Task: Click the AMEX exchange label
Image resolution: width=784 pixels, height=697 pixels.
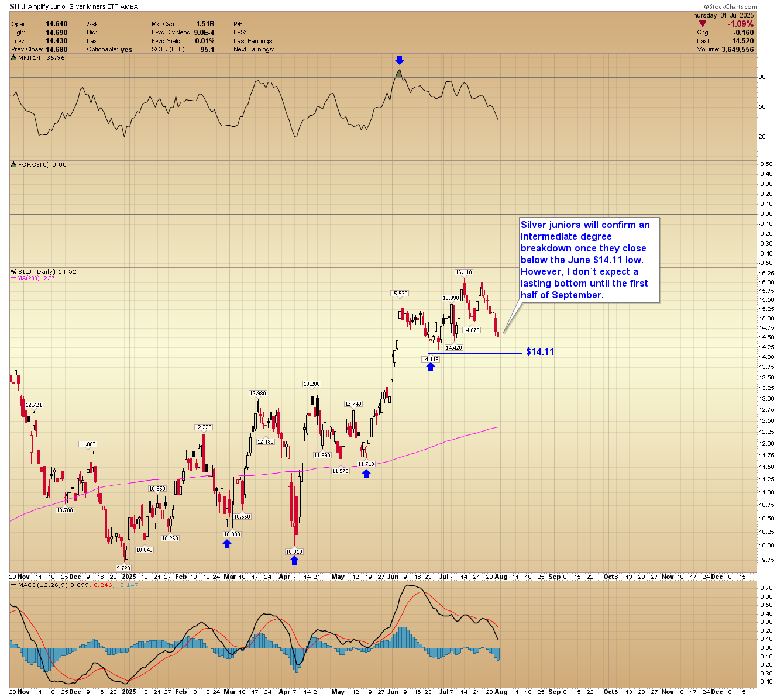Action: [129, 7]
